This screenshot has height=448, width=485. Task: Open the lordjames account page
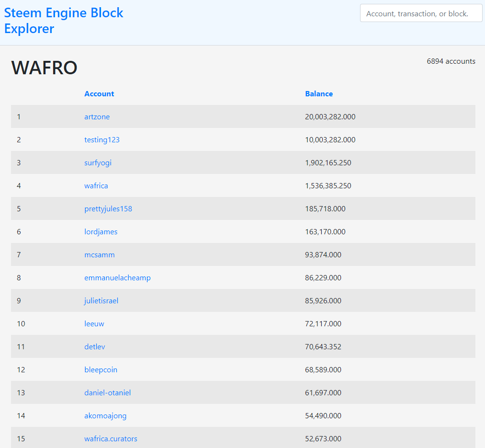coord(101,232)
